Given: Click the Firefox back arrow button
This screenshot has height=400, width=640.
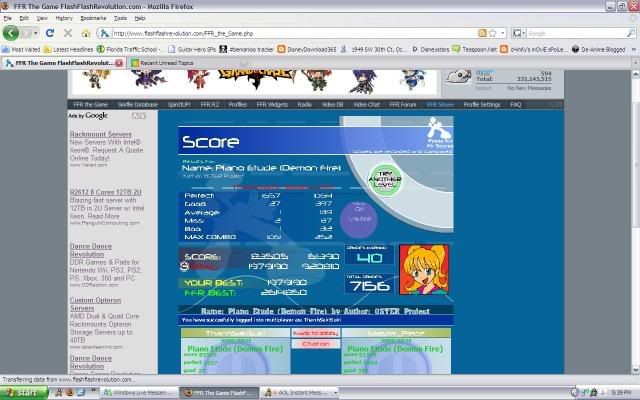Looking at the screenshot, I should click(12, 33).
